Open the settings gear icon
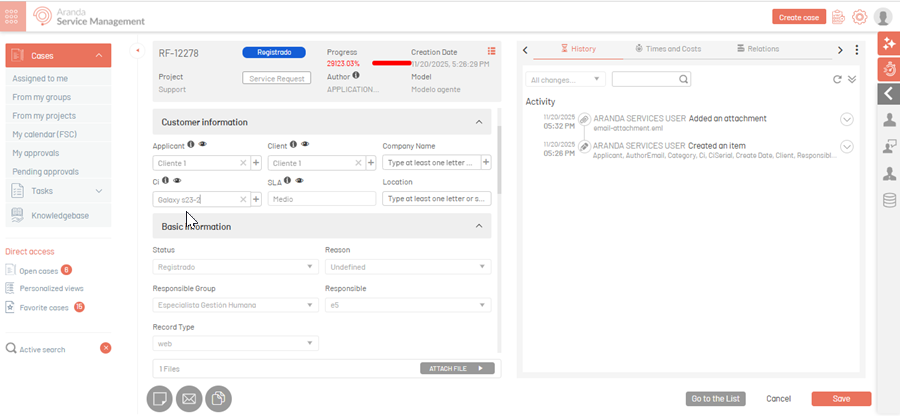Screen dimensions: 900x416 (859, 17)
